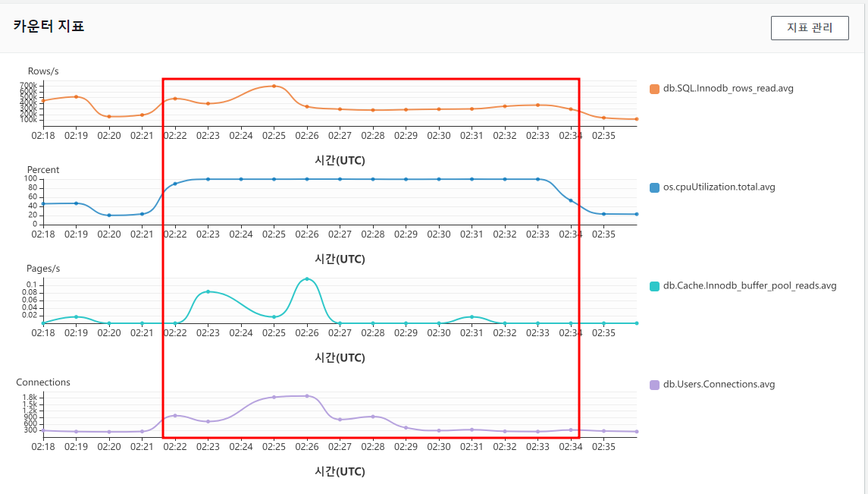Click Rows/s data point at 02:19

[76, 97]
